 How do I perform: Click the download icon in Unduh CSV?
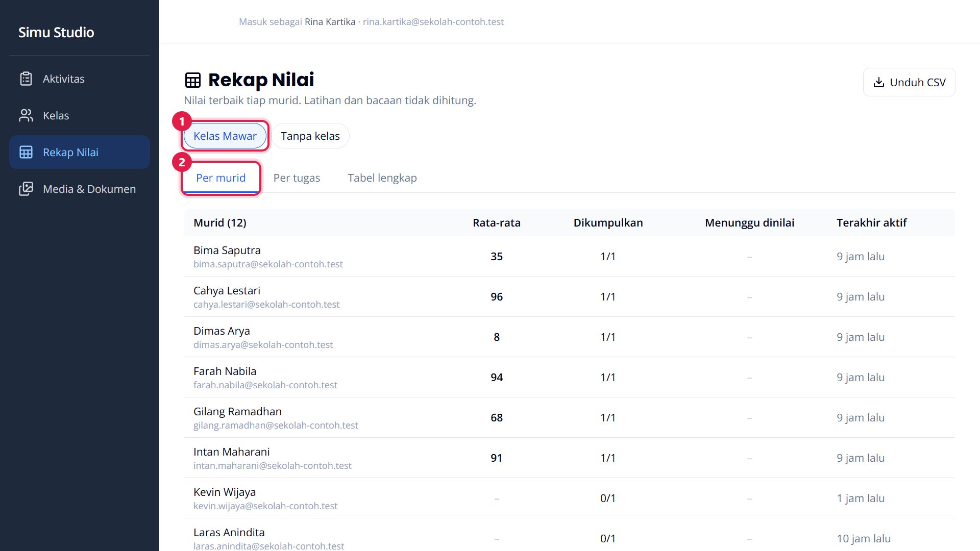tap(879, 82)
